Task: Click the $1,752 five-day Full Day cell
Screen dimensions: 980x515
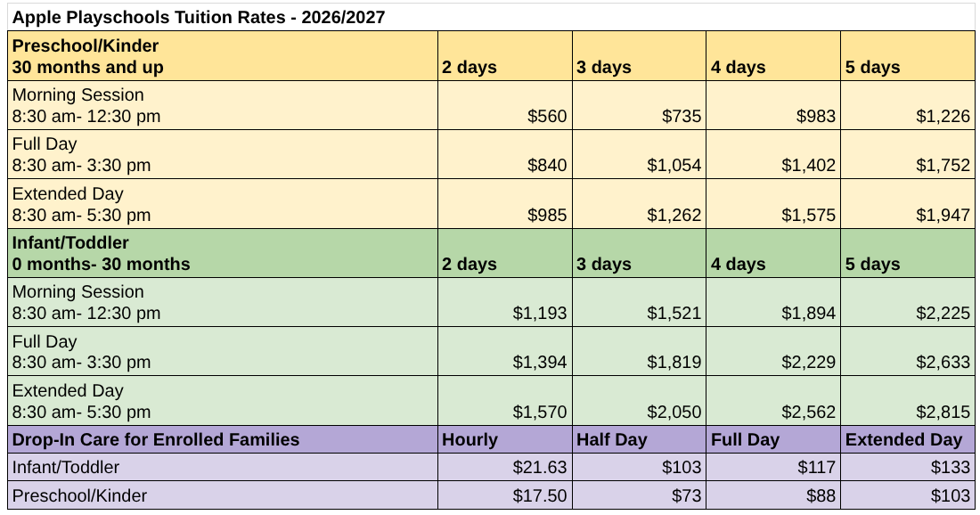Action: (x=908, y=154)
